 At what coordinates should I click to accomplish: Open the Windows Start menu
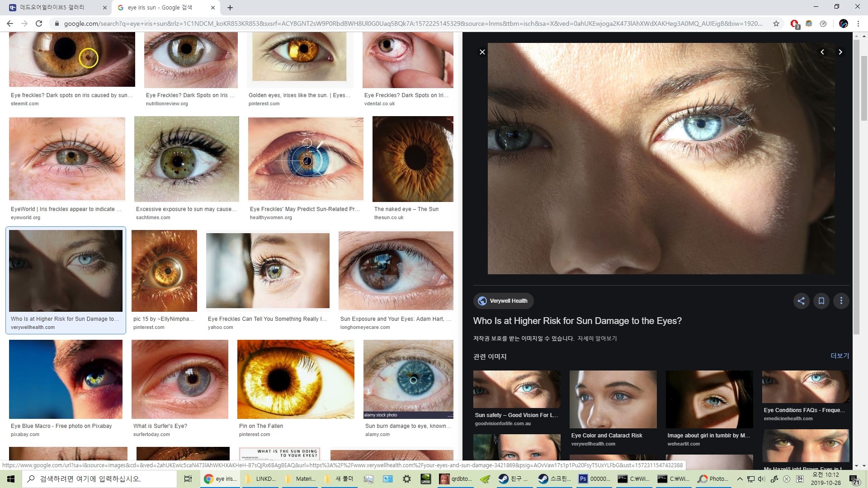(11, 479)
